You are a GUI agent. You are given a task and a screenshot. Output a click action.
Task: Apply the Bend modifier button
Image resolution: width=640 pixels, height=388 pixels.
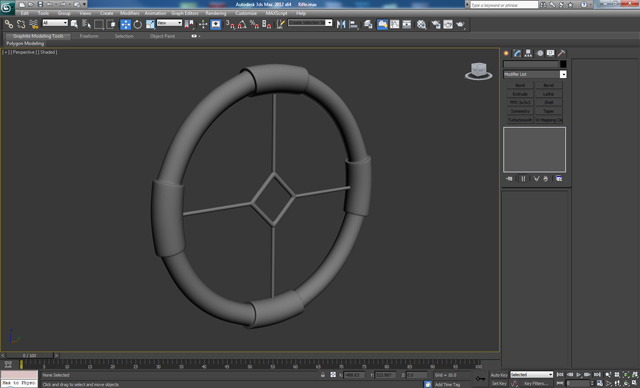tap(520, 85)
